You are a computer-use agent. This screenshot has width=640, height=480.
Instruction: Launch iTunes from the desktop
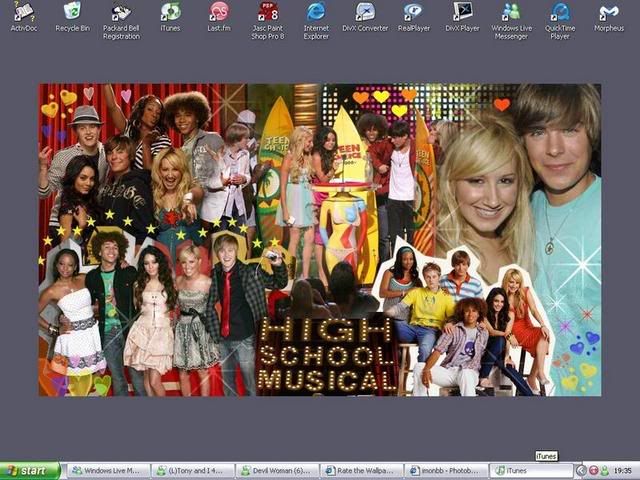[170, 12]
